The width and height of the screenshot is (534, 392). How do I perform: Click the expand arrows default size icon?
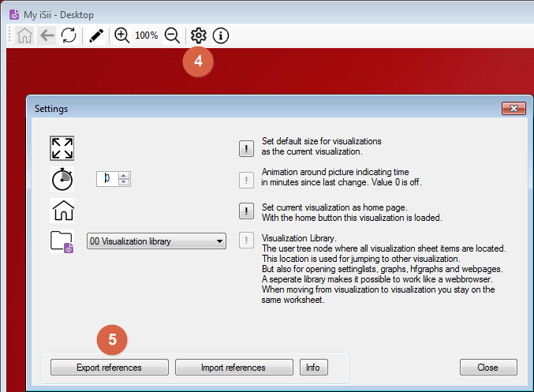[62, 148]
